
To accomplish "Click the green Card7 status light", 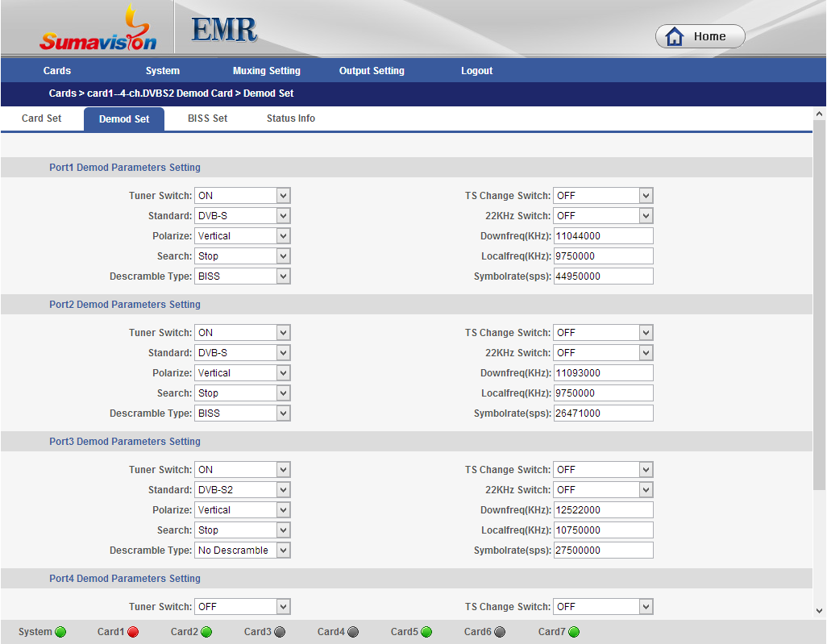I will click(x=574, y=632).
